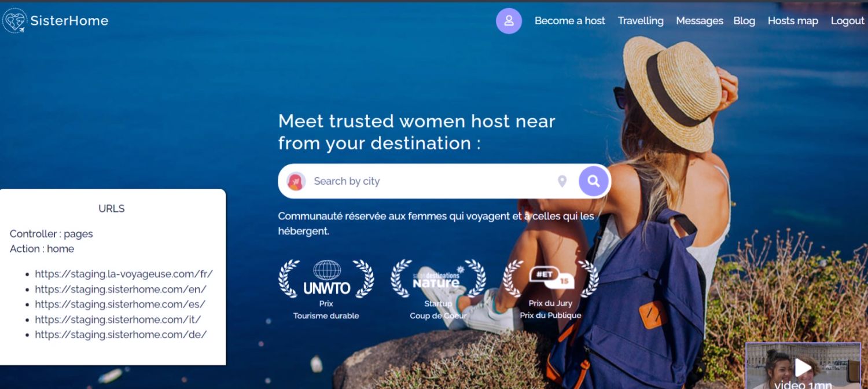The image size is (868, 389).
Task: Click the woman avatar icon in search bar
Action: tap(296, 181)
